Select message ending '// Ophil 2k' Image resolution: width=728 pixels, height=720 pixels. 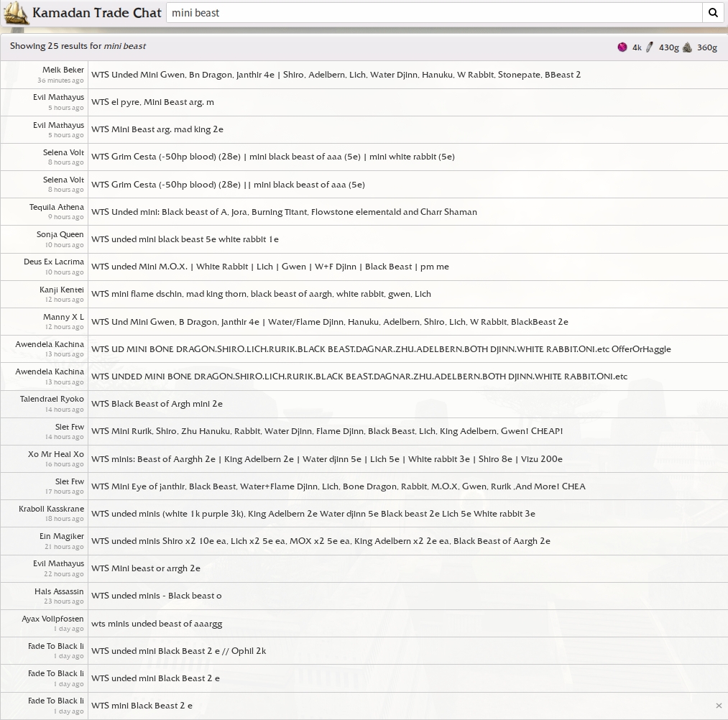[179, 651]
